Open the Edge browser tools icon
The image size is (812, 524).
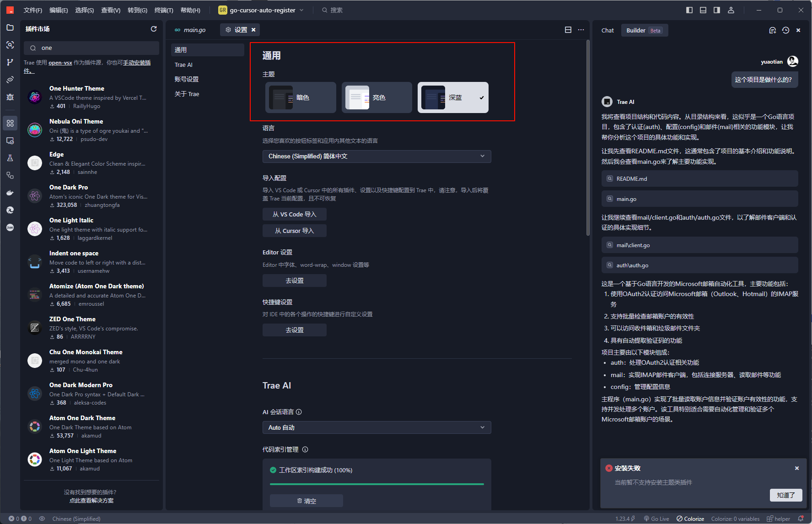[10, 210]
